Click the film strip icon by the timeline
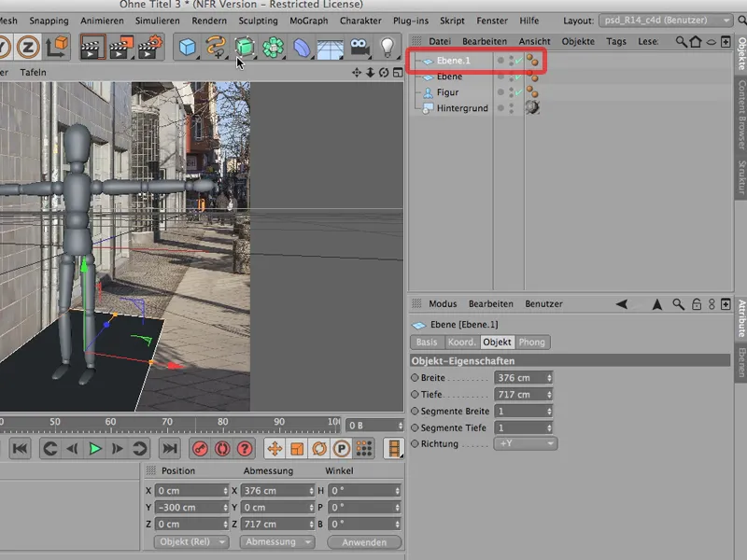Screen dimensions: 747x560 coord(394,449)
